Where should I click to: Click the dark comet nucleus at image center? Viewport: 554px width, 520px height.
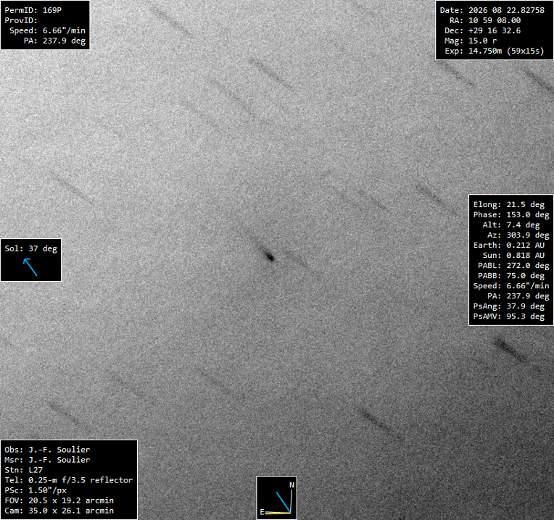[x=270, y=257]
